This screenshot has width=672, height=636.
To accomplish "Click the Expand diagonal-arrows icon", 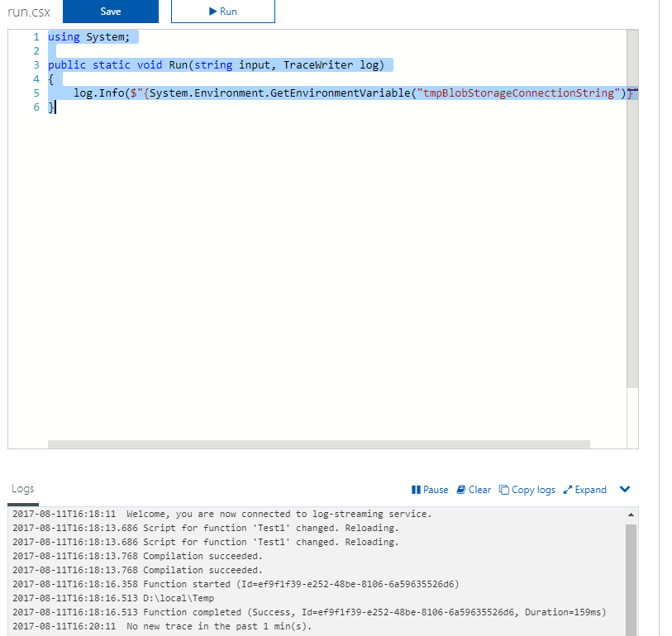I will tap(569, 489).
